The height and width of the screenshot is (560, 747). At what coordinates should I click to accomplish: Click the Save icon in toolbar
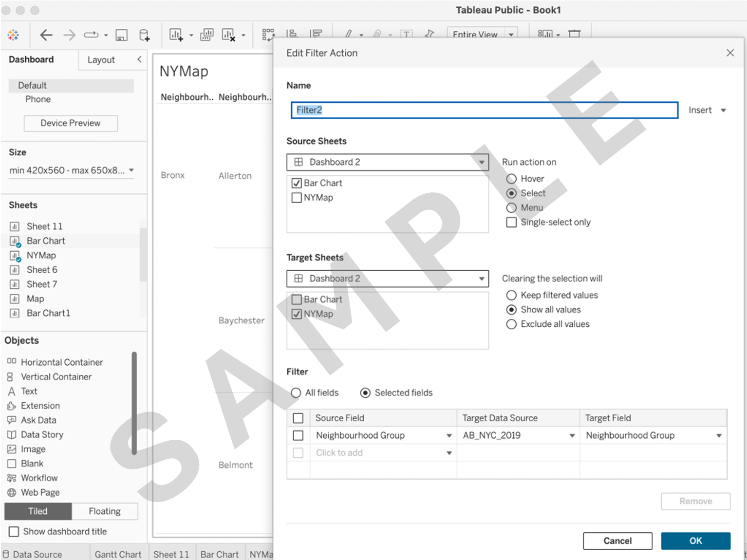pyautogui.click(x=121, y=35)
